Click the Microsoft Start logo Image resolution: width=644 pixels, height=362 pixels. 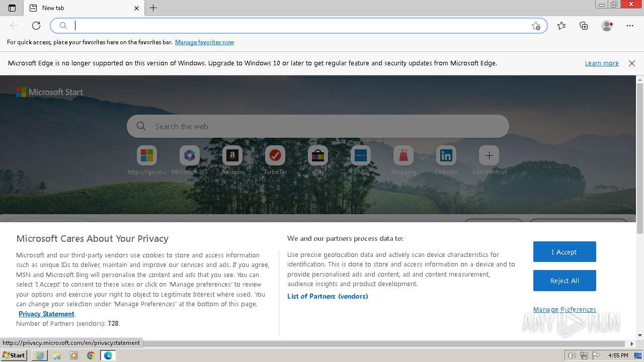click(x=49, y=92)
